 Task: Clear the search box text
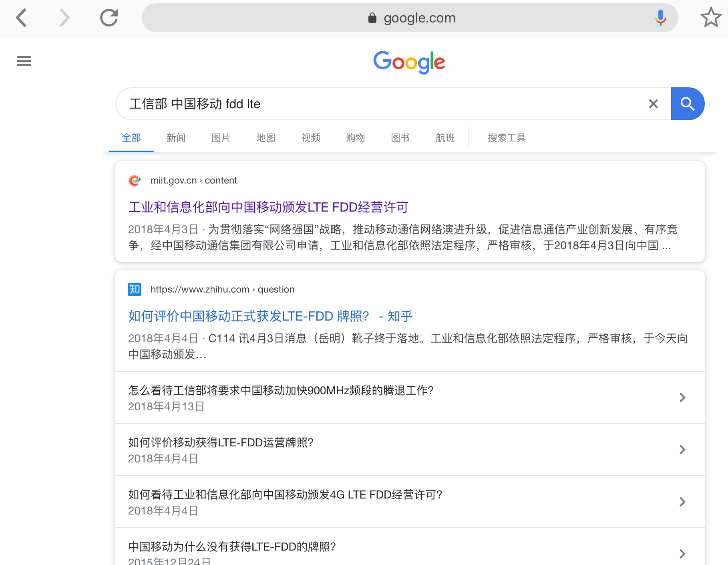tap(653, 104)
